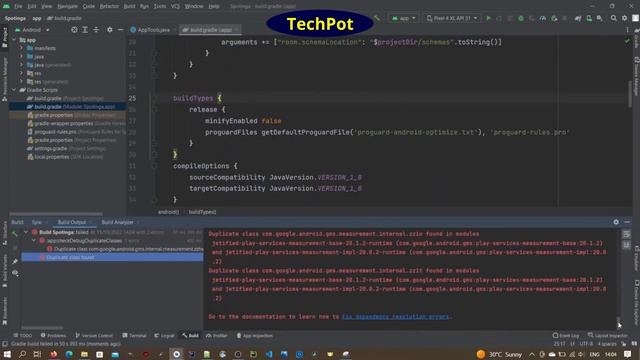This screenshot has height=360, width=640.
Task: Hide the Project panel with minus icon
Action: coord(120,30)
